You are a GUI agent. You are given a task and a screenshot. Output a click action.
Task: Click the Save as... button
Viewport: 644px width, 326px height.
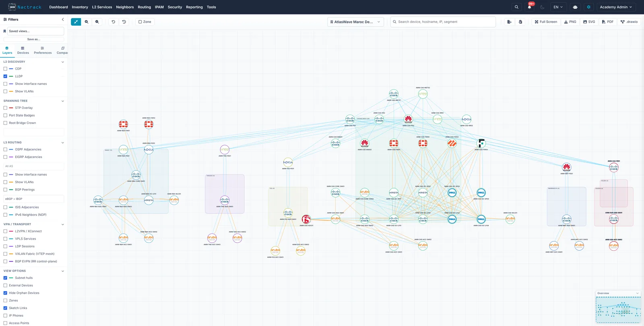click(x=34, y=39)
